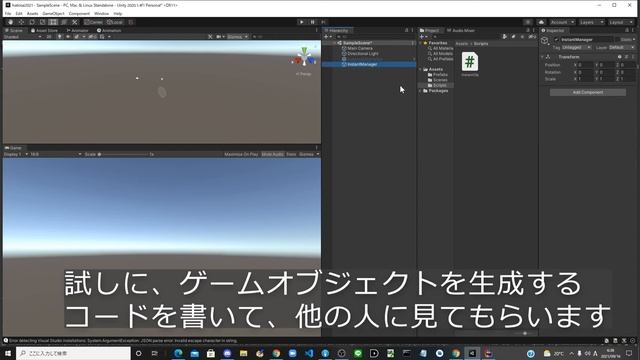Switch to the Animation tab
Viewport: 640px width, 360px height.
tap(109, 30)
